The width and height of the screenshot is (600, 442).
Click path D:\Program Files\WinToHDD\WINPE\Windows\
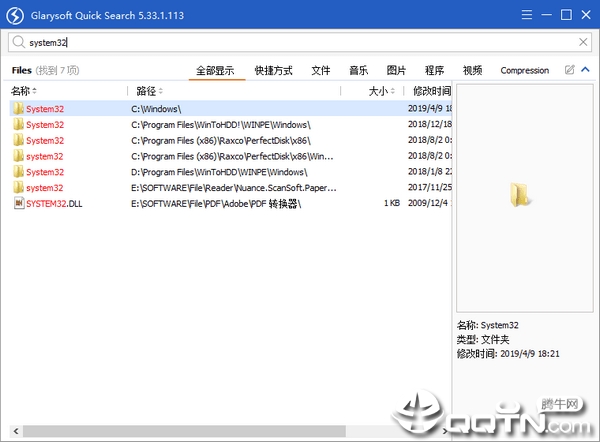(219, 172)
